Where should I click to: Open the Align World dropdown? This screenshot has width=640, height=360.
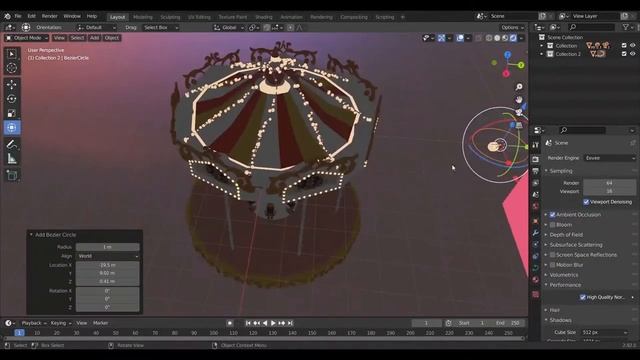[108, 256]
